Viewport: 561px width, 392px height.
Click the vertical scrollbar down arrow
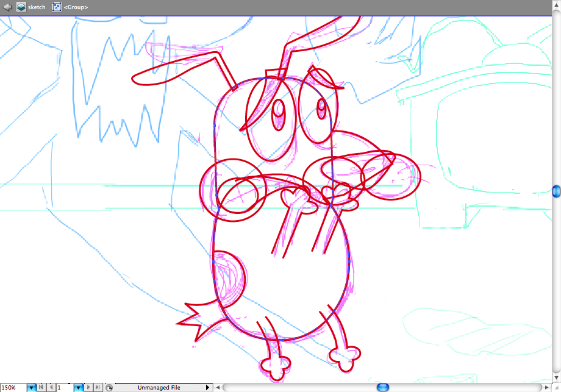coord(556,378)
